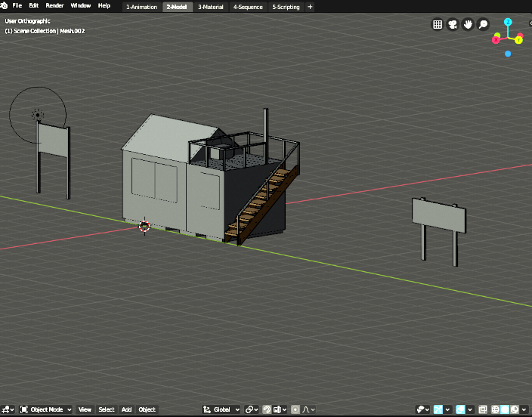The height and width of the screenshot is (417, 532).
Task: Click the User Orthographic view label
Action: [x=27, y=21]
